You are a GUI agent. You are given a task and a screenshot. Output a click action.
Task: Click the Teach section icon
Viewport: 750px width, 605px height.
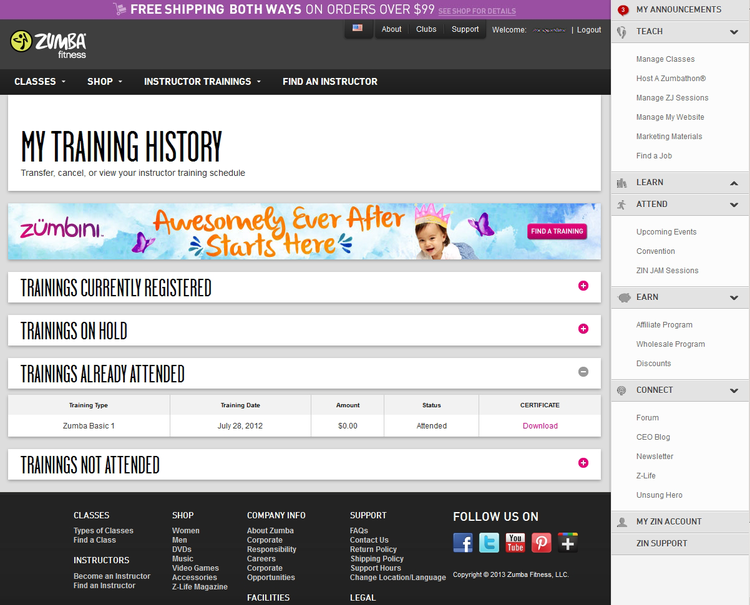click(x=622, y=32)
